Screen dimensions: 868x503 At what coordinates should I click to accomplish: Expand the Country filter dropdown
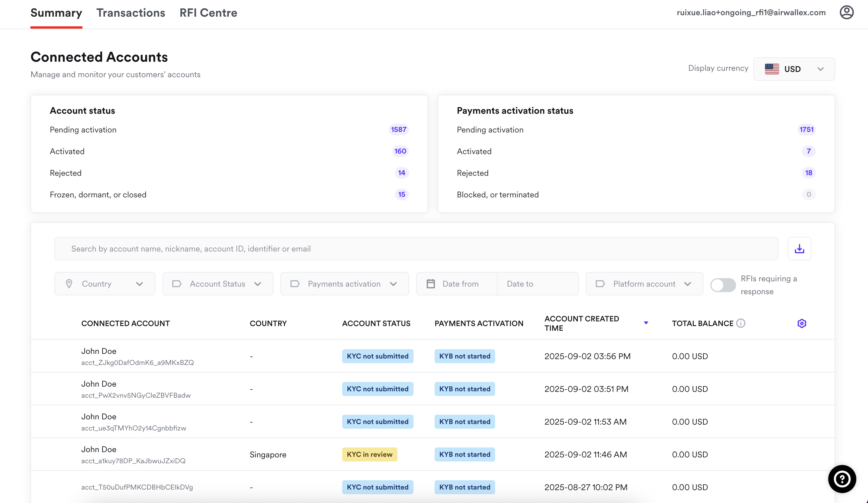tap(105, 284)
